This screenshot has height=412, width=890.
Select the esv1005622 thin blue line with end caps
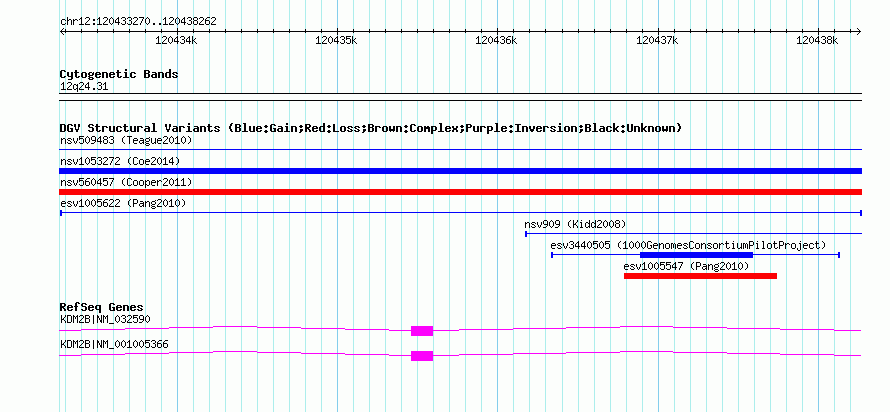460,213
